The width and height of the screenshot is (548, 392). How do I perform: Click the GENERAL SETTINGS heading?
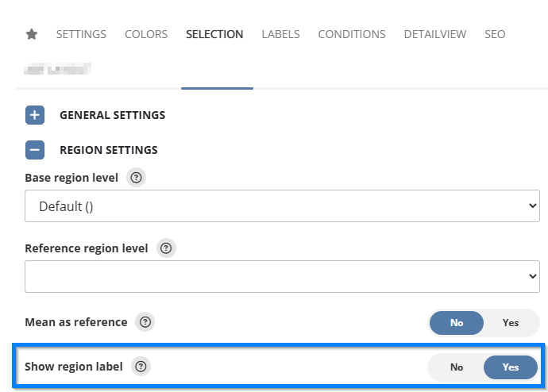pos(113,115)
